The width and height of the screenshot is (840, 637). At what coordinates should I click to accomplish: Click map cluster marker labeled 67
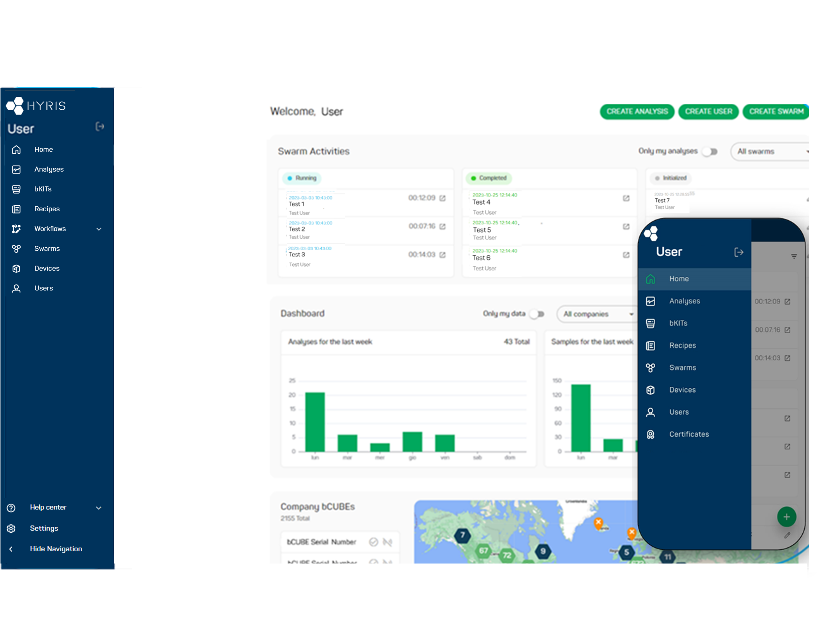click(483, 551)
